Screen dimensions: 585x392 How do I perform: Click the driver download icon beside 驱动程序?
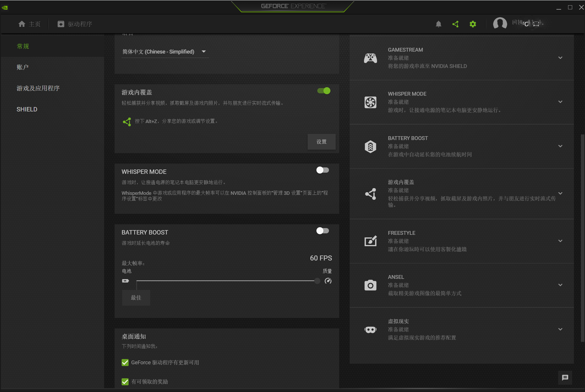click(61, 24)
